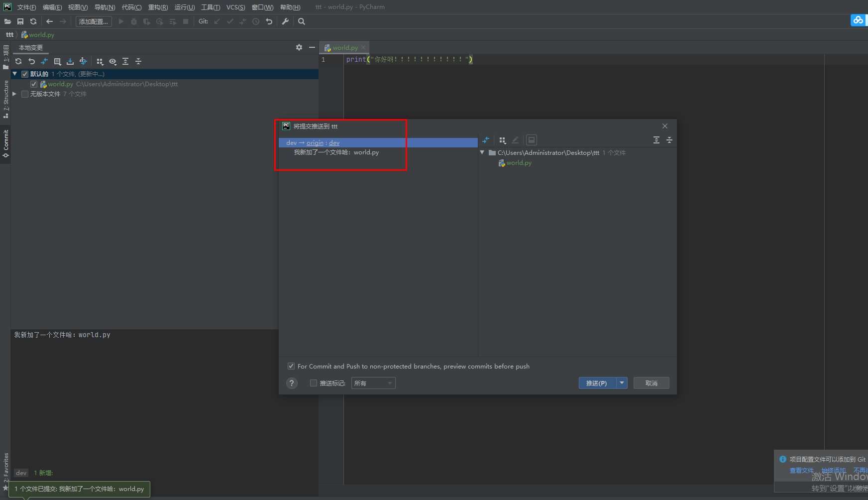Open the eye view options in commit panel

[x=112, y=61]
